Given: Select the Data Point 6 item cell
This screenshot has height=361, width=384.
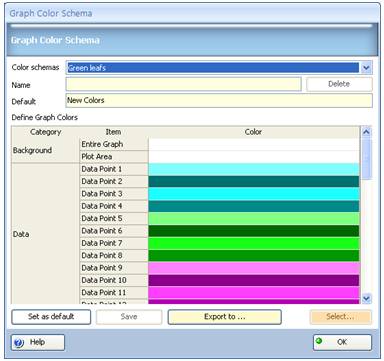Looking at the screenshot, I should (114, 231).
